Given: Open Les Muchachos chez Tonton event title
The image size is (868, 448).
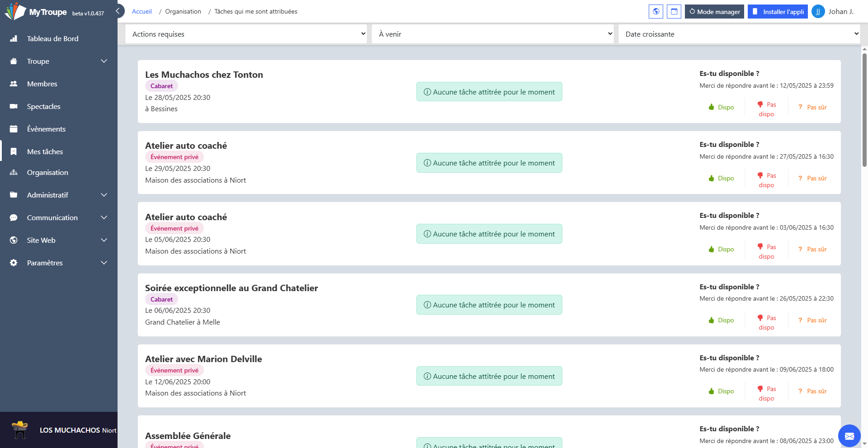Looking at the screenshot, I should click(x=204, y=75).
